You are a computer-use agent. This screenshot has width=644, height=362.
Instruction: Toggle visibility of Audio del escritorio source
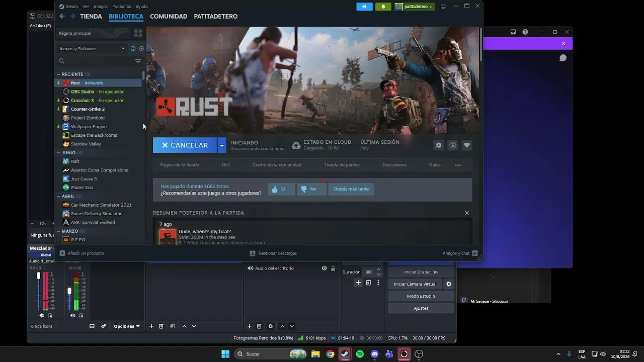point(325,268)
